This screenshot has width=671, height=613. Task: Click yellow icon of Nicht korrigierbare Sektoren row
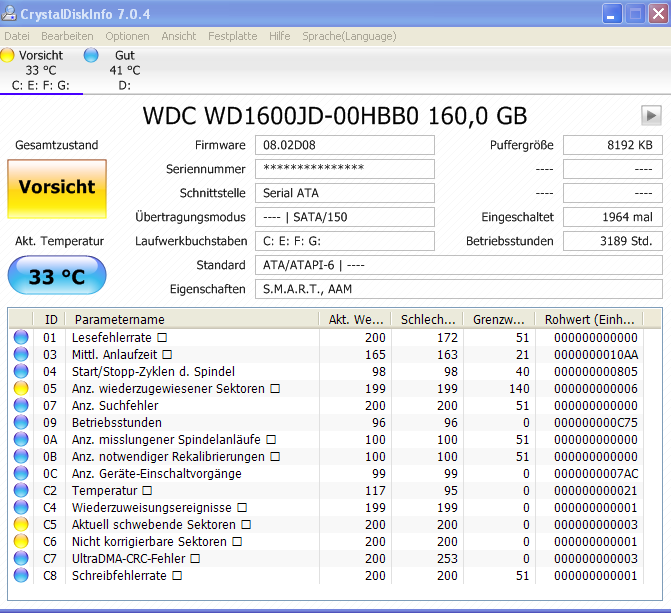click(21, 542)
